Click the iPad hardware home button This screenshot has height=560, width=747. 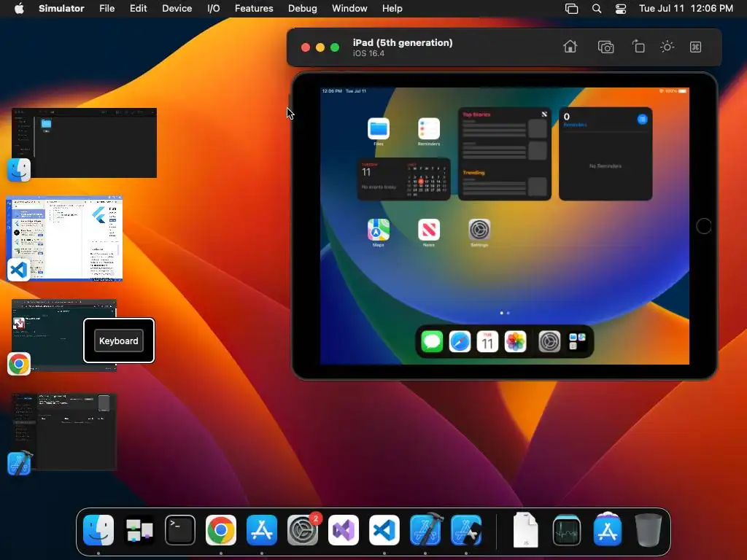[x=704, y=226]
